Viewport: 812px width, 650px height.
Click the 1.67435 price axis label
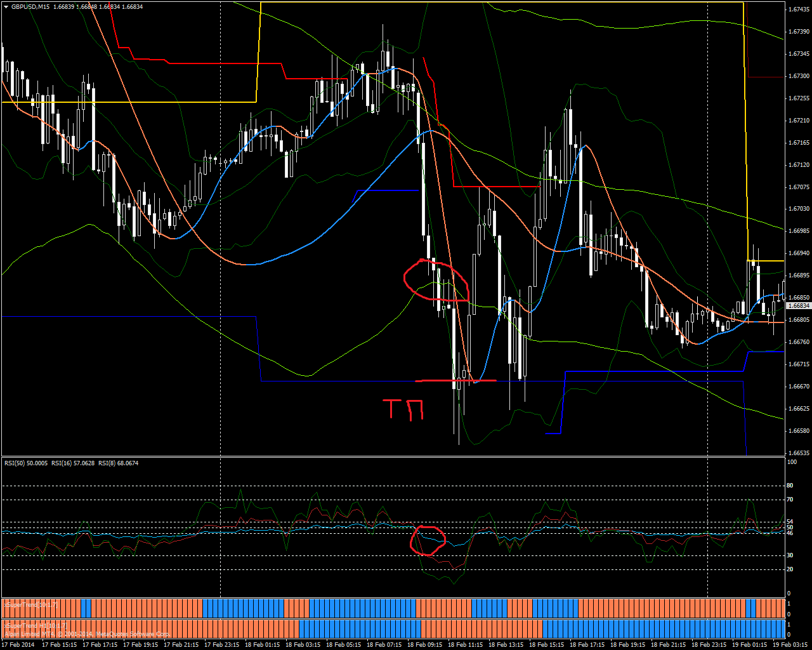click(798, 10)
